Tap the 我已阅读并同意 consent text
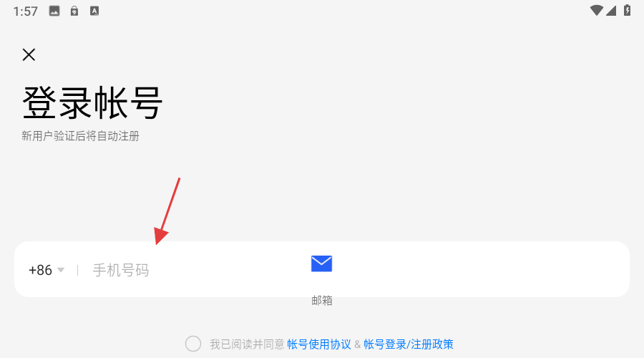Image resolution: width=644 pixels, height=358 pixels. tap(248, 344)
